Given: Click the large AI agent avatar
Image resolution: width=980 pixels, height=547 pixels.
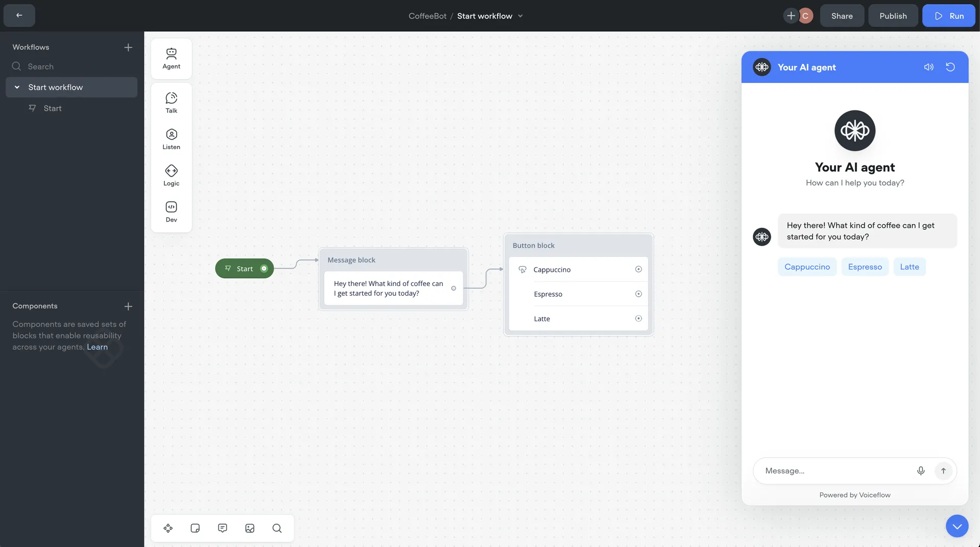Looking at the screenshot, I should pyautogui.click(x=854, y=131).
